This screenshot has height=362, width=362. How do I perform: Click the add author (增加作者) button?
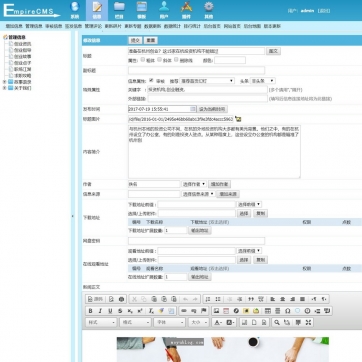pos(219,184)
